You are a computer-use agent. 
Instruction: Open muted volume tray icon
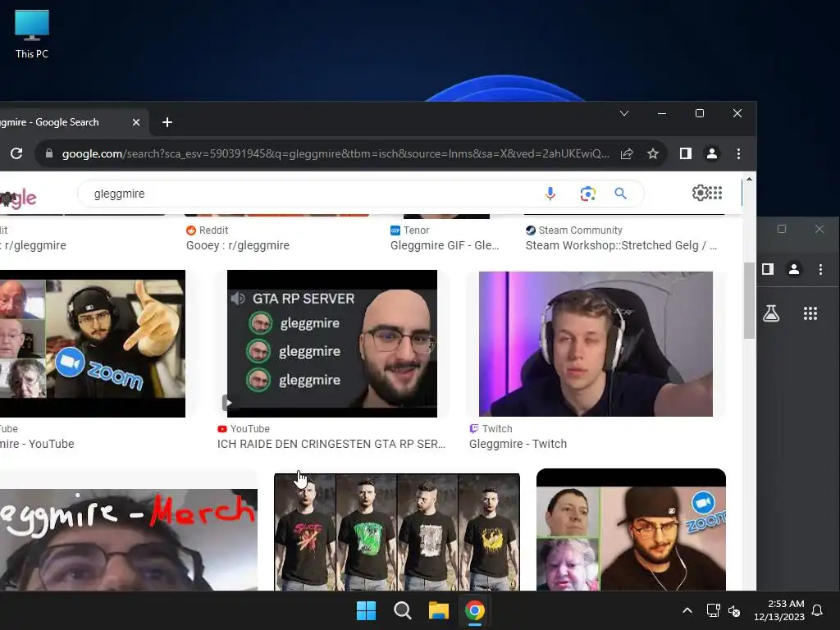coord(734,610)
